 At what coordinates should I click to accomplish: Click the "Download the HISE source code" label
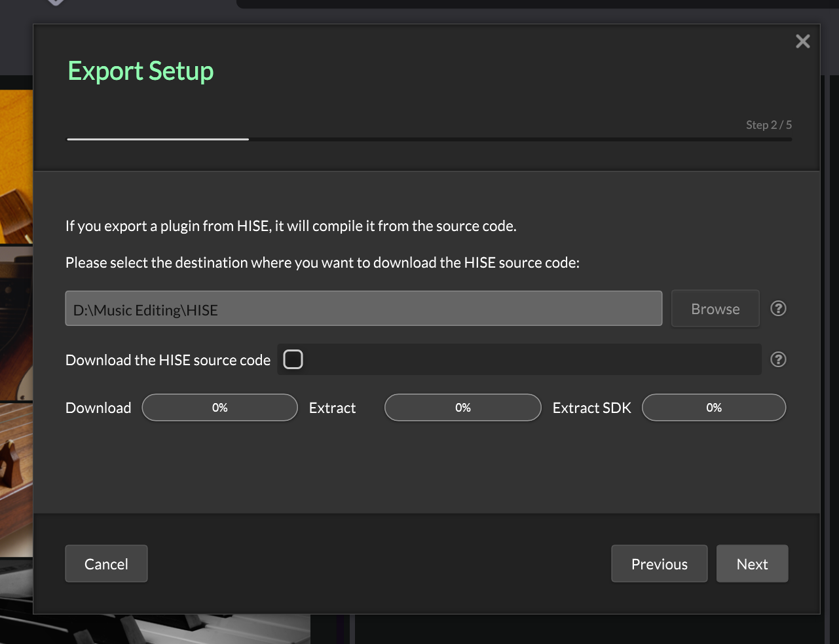click(x=168, y=360)
